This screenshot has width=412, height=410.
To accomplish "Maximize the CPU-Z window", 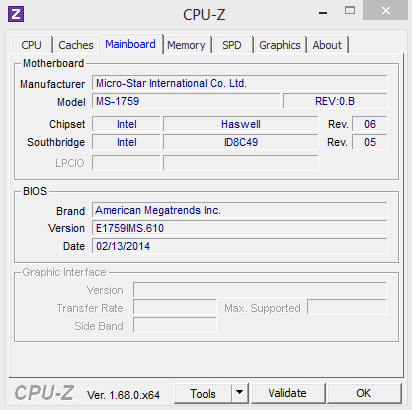I will point(350,11).
